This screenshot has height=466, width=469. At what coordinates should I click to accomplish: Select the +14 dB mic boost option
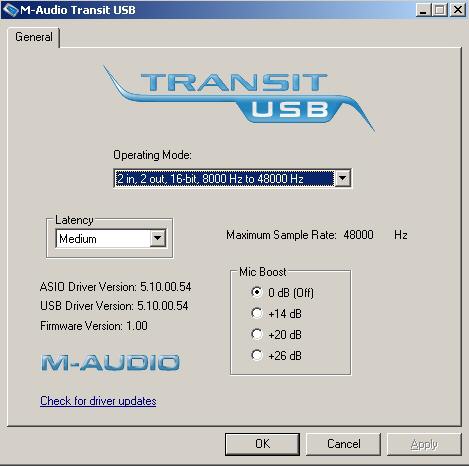click(257, 313)
